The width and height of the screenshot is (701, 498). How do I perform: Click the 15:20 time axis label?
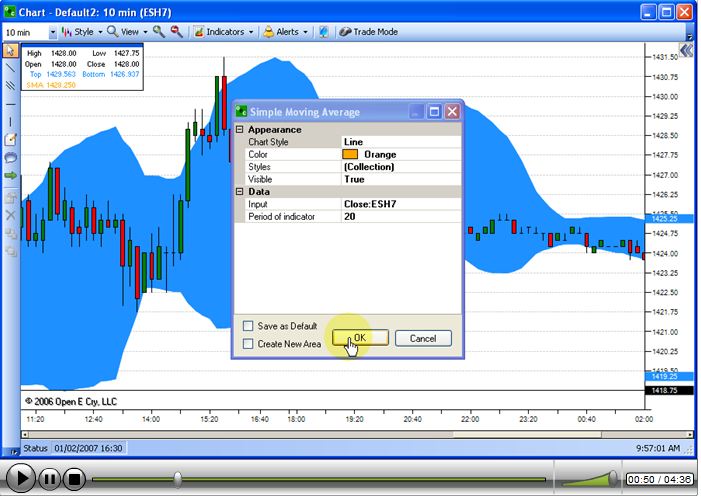209,419
